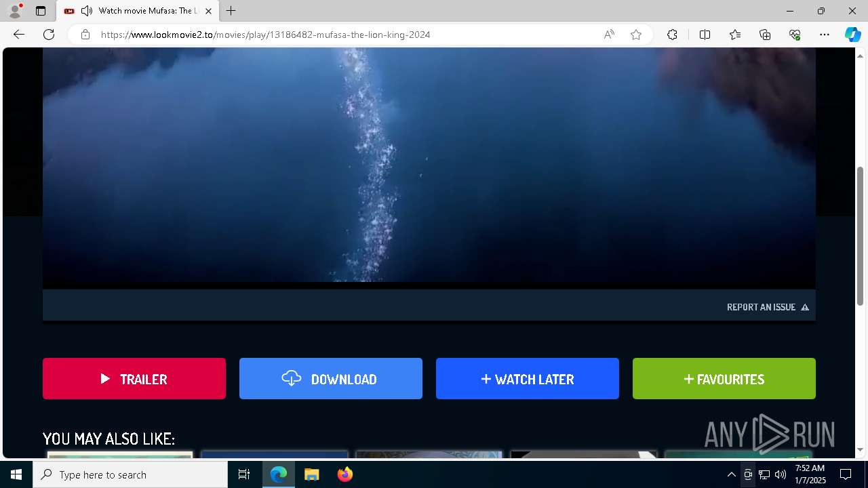The image size is (868, 488).
Task: Enable Read Aloud in address bar
Action: (x=609, y=35)
